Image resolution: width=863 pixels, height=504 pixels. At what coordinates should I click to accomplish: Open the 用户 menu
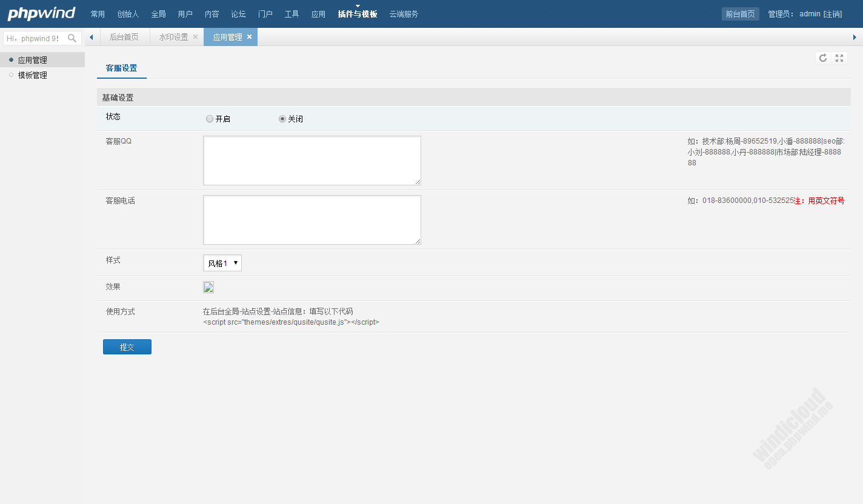pos(185,14)
